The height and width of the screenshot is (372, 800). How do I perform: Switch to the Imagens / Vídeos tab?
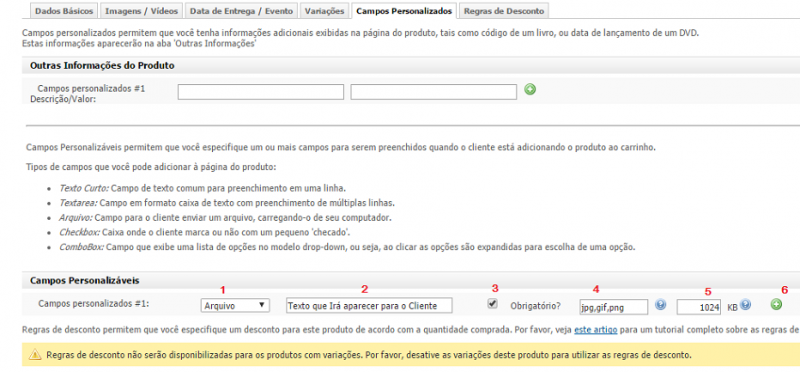tap(141, 11)
